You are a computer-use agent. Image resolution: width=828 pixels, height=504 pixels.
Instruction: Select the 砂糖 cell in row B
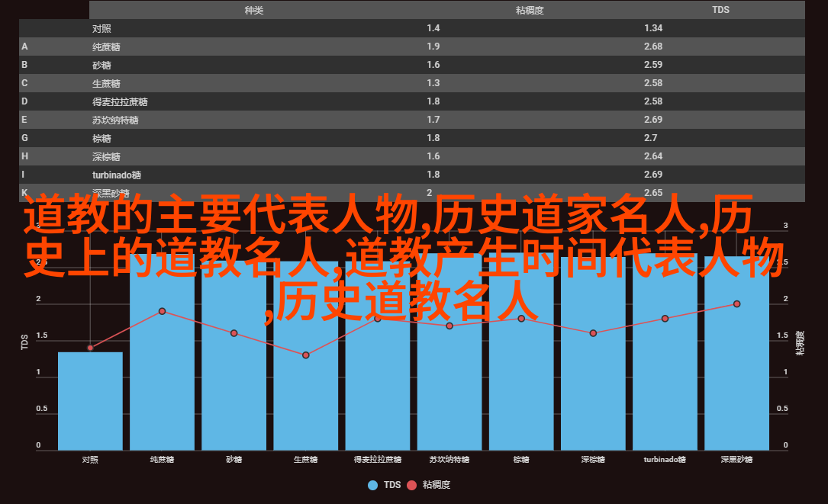pyautogui.click(x=101, y=65)
